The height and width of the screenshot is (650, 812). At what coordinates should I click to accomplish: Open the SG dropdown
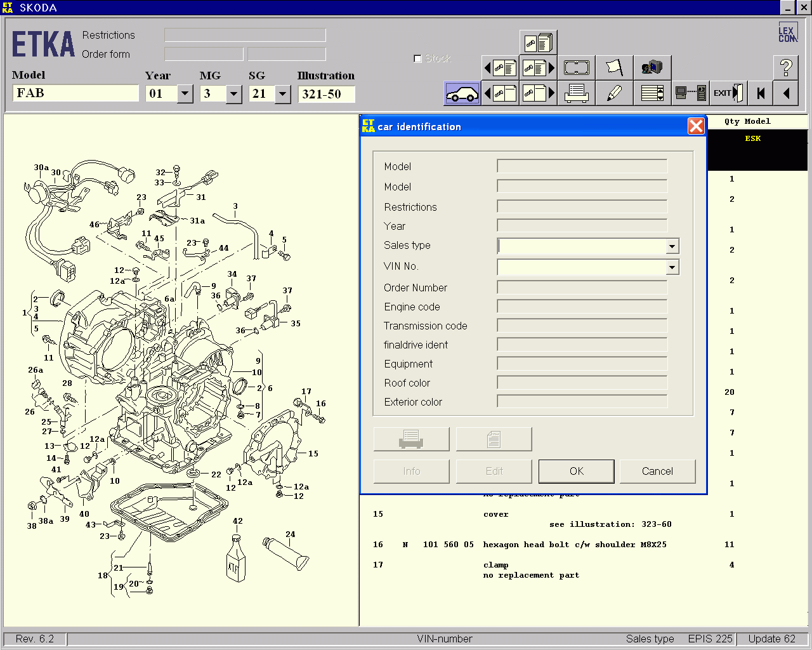283,94
